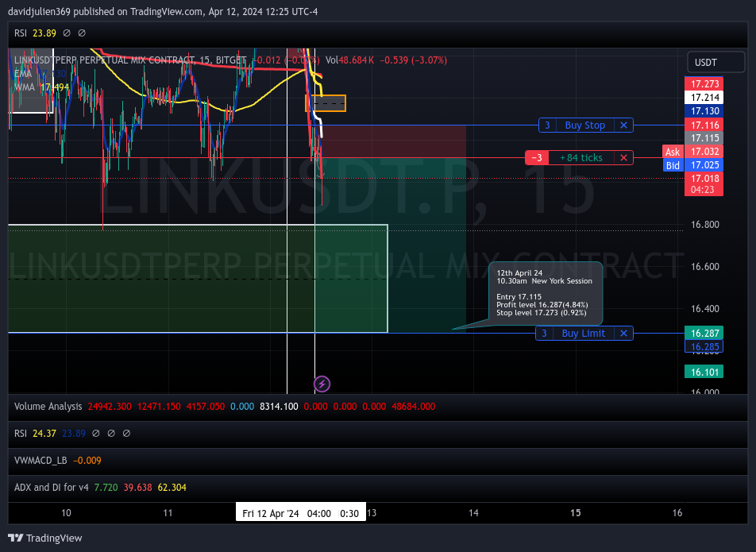Select the Buy Stop order label
Screen dimensions: 756x552
tap(584, 125)
